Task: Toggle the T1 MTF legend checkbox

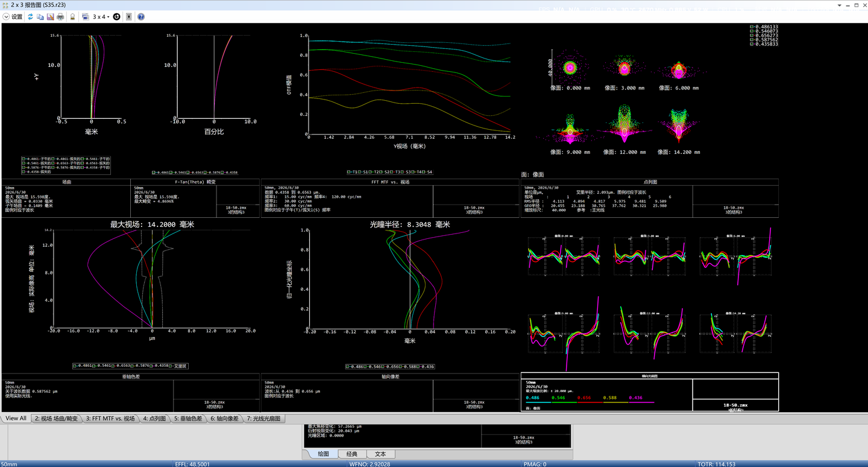Action: [348, 172]
